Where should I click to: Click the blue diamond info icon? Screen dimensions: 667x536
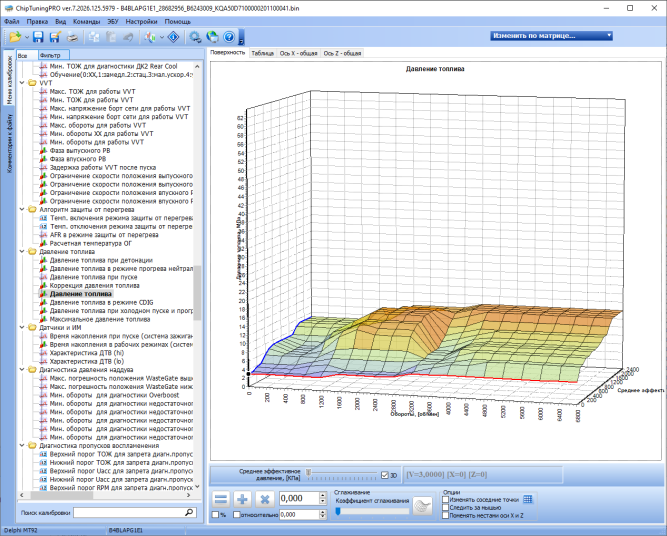pos(174,37)
